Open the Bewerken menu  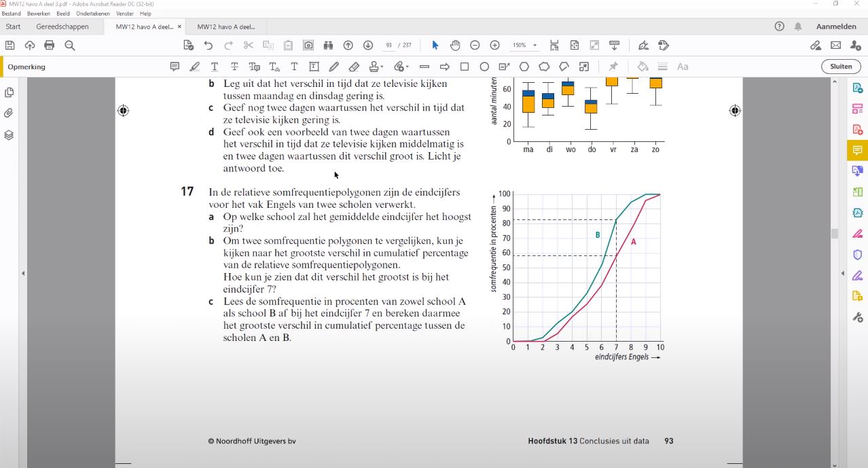coord(38,14)
